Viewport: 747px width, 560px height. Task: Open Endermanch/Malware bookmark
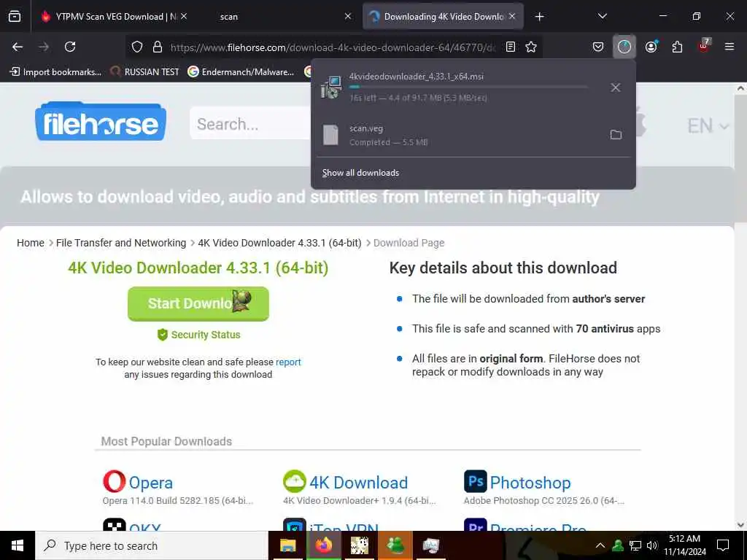click(241, 72)
